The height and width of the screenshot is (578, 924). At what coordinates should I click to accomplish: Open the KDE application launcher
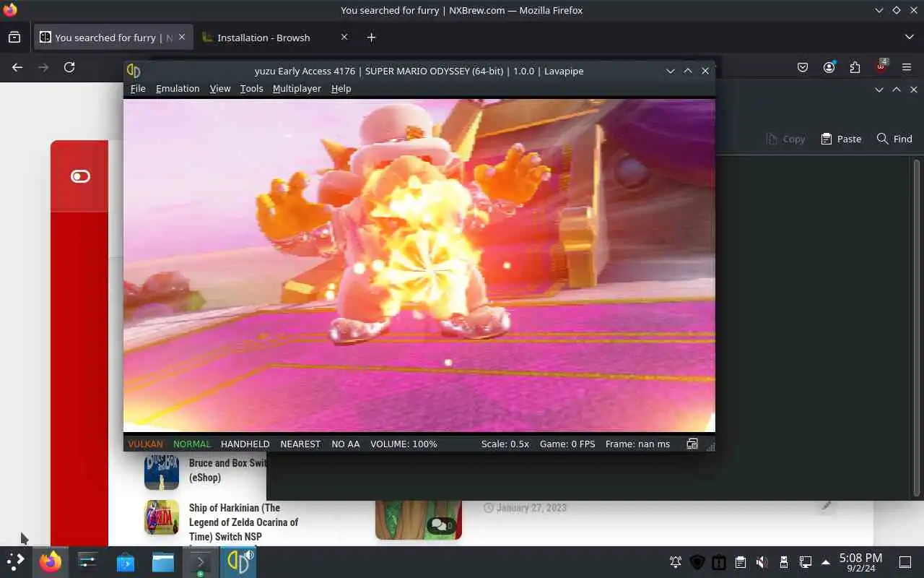15,562
